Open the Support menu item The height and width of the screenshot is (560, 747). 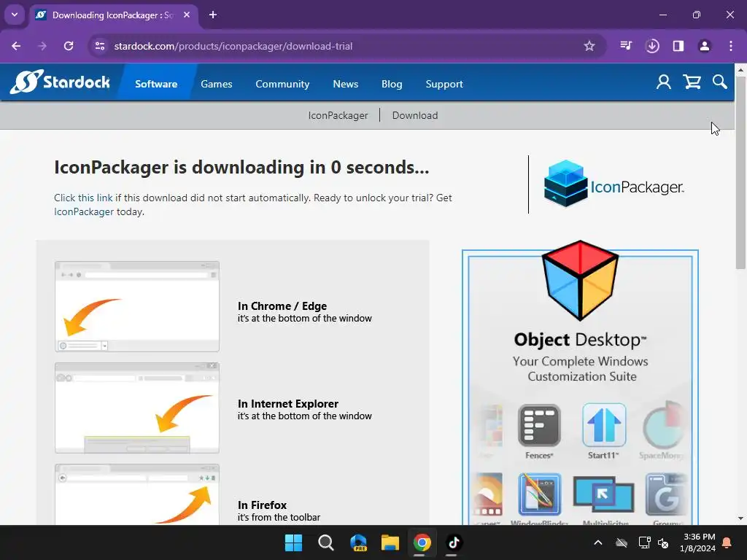tap(444, 84)
